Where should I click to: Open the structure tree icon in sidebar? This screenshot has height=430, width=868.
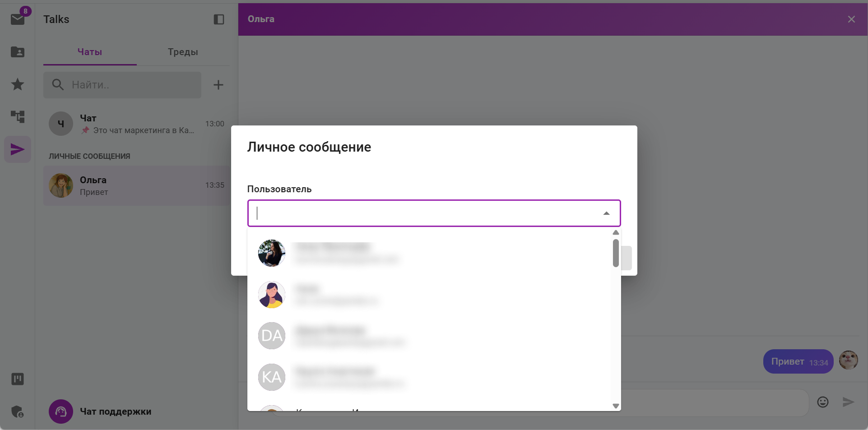click(18, 117)
